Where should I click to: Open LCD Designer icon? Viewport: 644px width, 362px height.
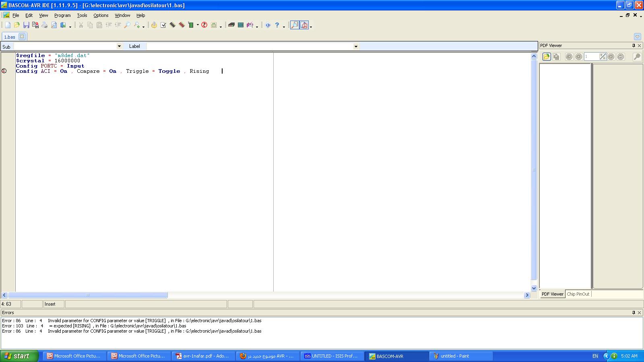[x=241, y=25]
